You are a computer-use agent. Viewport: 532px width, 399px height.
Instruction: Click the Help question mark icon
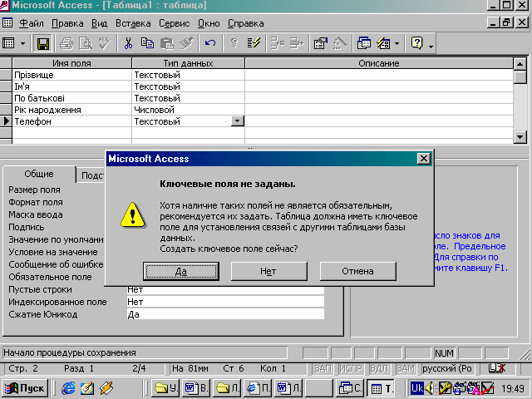(x=416, y=43)
